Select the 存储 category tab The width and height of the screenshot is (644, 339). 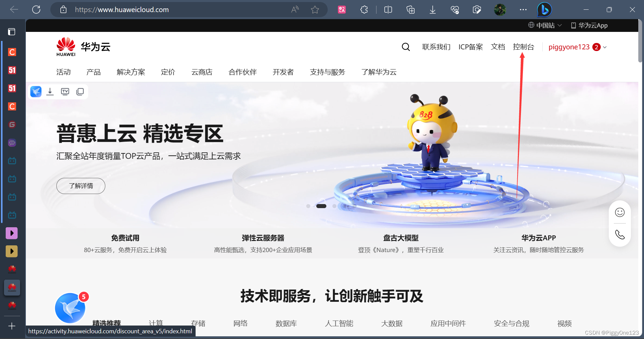198,323
